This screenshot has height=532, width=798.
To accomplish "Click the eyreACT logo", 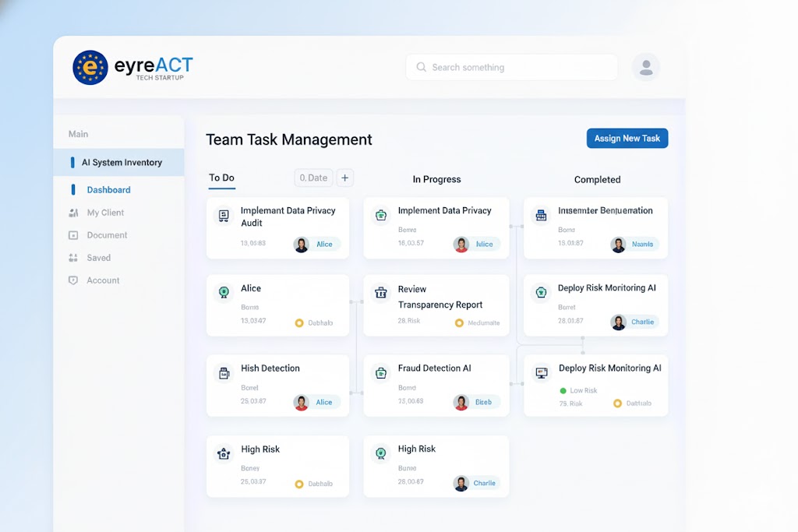I will point(132,67).
